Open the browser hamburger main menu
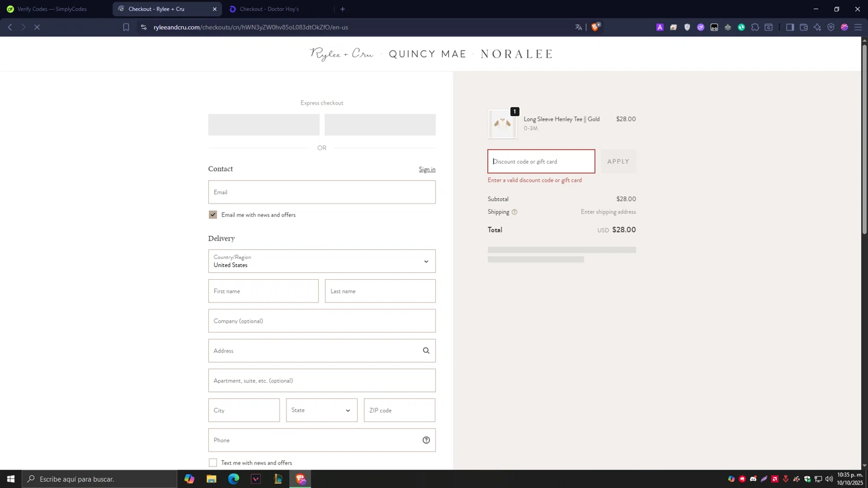This screenshot has height=488, width=868. [x=858, y=27]
